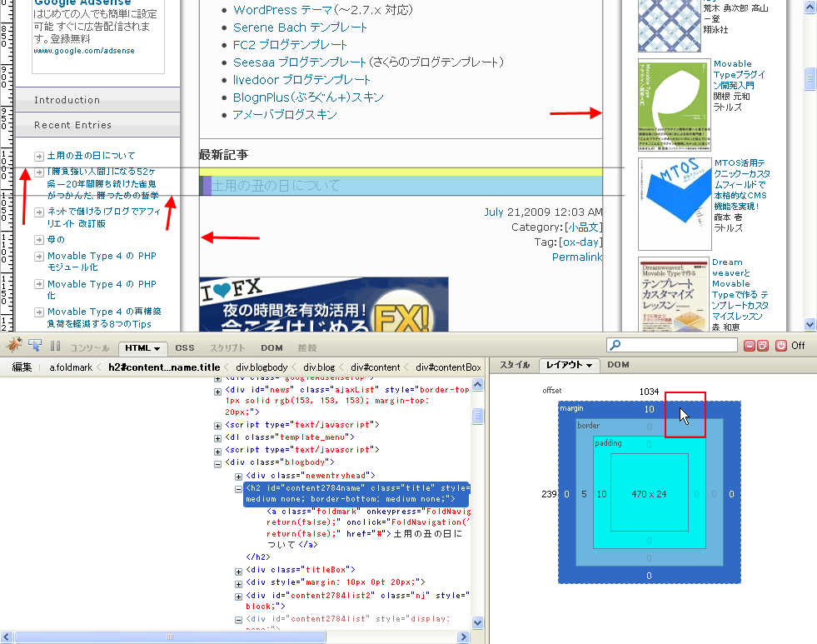Click the Firebug pause icon
This screenshot has width=817, height=644.
point(55,346)
